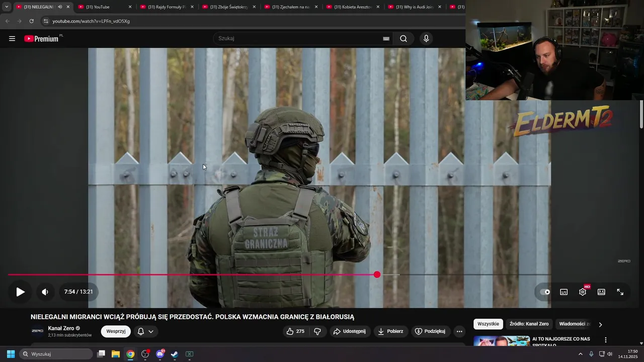Screen dimensions: 644x362
Task: Click the search magnifier button
Action: pyautogui.click(x=404, y=39)
